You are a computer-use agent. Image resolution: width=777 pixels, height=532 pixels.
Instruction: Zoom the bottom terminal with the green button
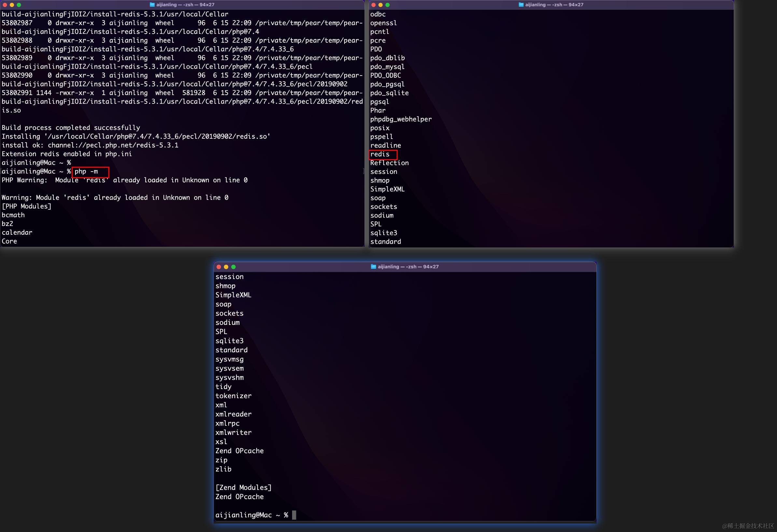(234, 267)
